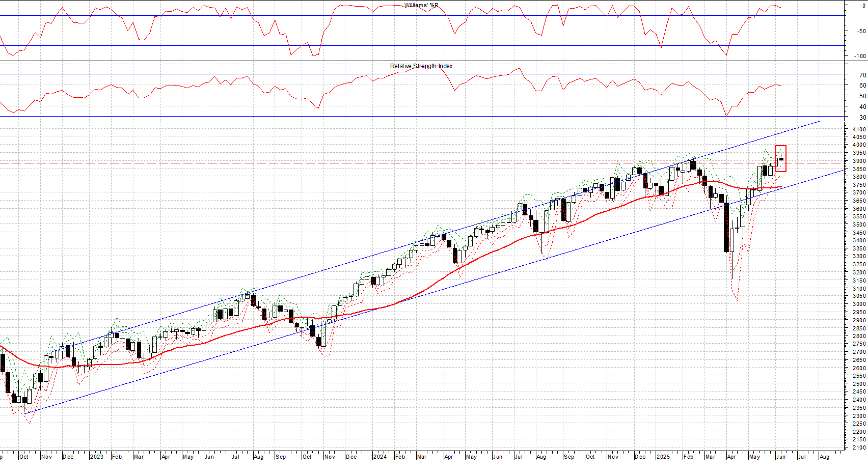Click the 40 RSI scale label
Viewport: 868px width, 476px height.
[862, 107]
